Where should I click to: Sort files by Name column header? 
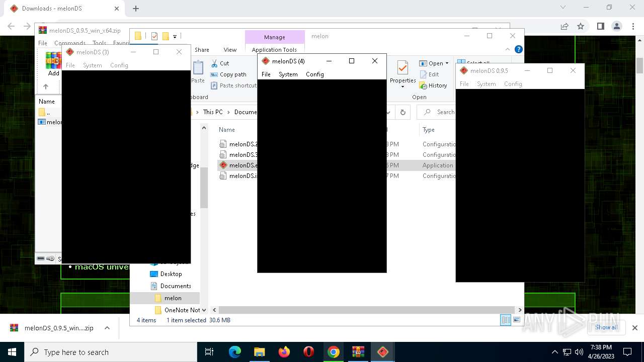[x=227, y=130]
